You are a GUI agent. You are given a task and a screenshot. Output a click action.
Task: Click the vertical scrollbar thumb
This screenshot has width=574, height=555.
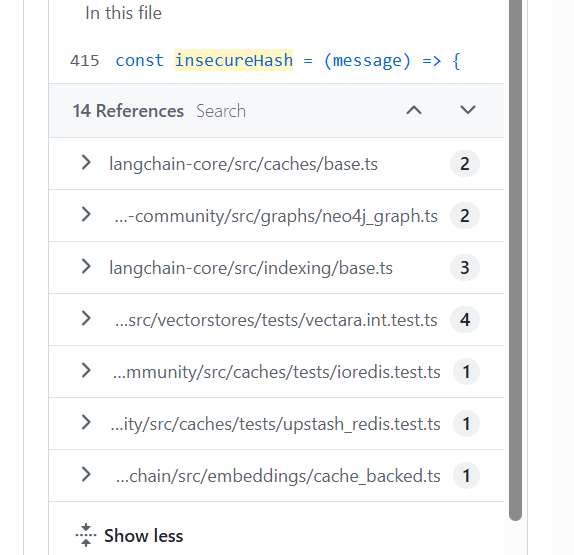coord(515,260)
